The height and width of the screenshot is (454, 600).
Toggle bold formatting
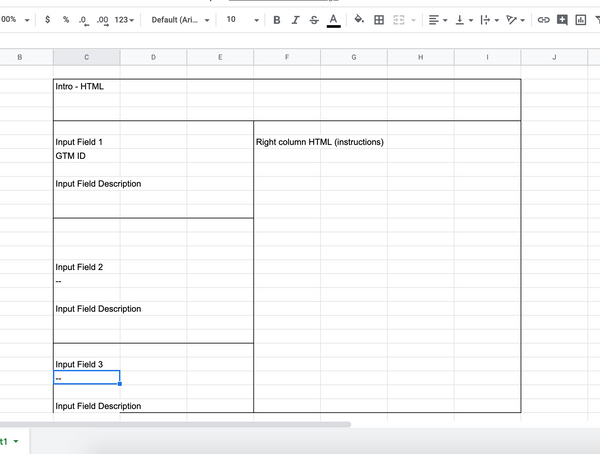pyautogui.click(x=277, y=20)
